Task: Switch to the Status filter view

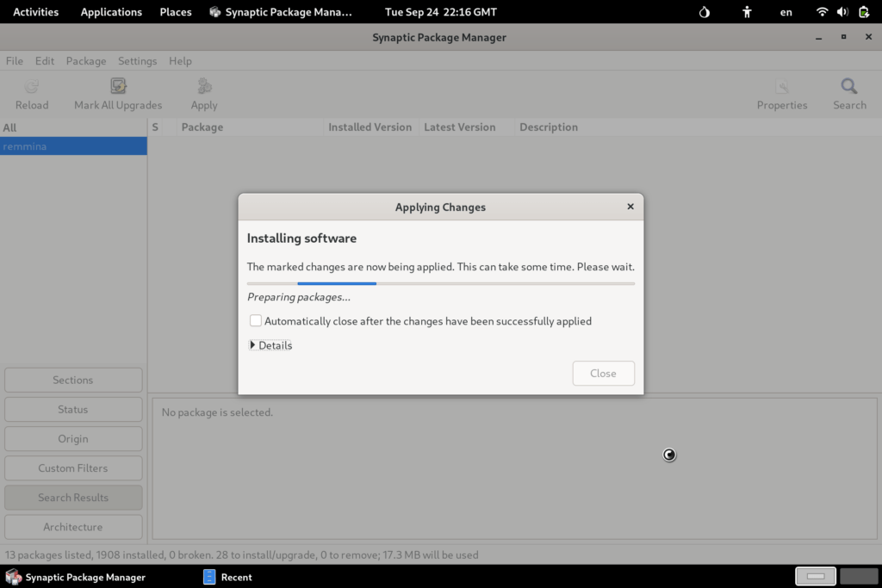Action: (x=73, y=409)
